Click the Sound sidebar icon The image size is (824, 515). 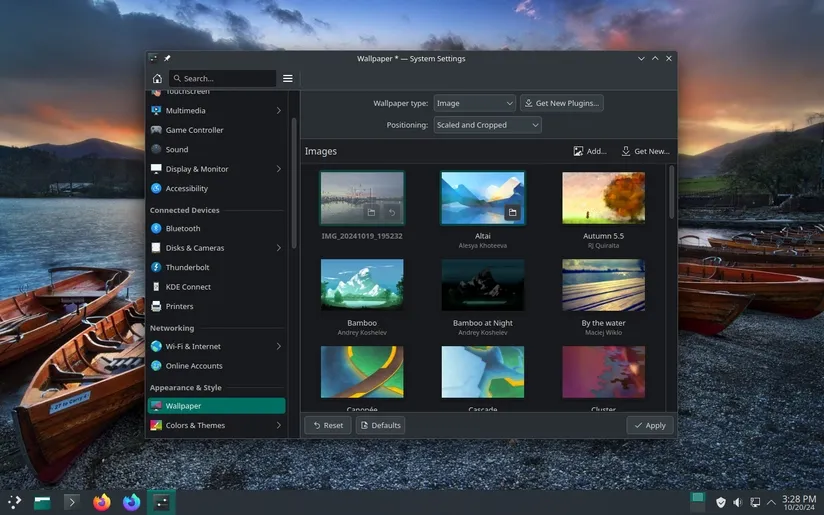(156, 149)
